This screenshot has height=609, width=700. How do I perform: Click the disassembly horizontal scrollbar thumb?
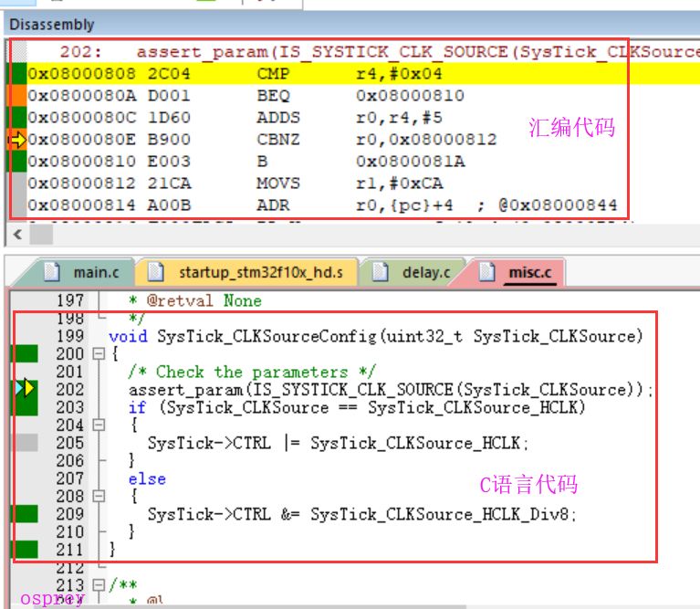[41, 234]
